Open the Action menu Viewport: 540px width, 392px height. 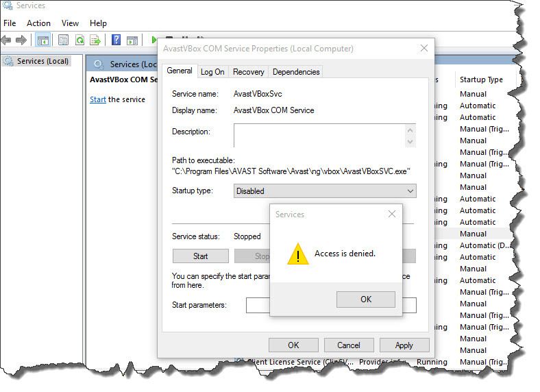pyautogui.click(x=38, y=23)
